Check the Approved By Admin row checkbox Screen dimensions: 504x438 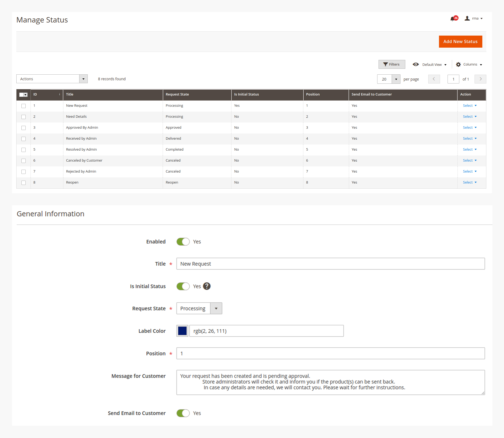24,128
